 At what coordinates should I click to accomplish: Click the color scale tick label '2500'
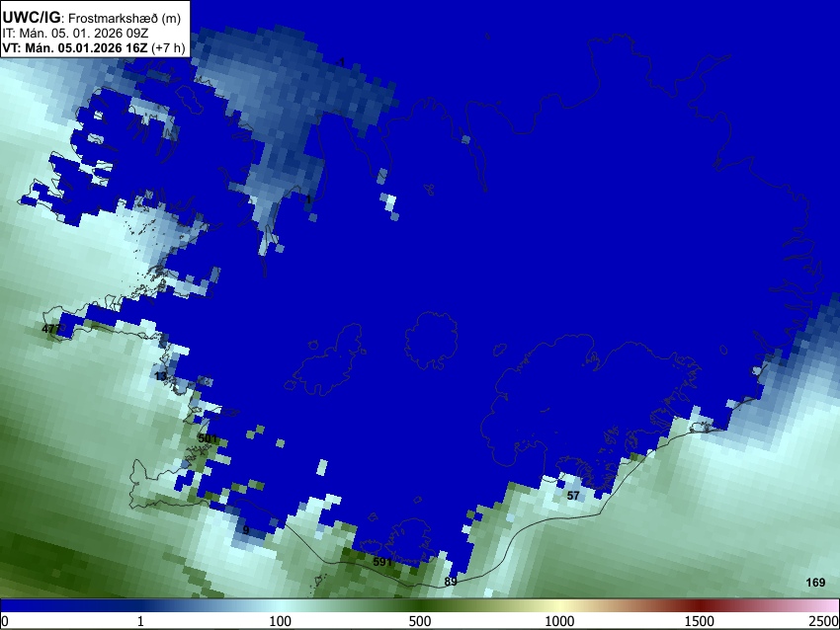tap(825, 621)
